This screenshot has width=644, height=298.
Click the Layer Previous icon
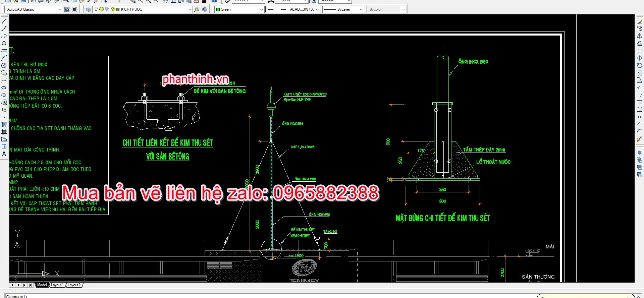pyautogui.click(x=204, y=9)
